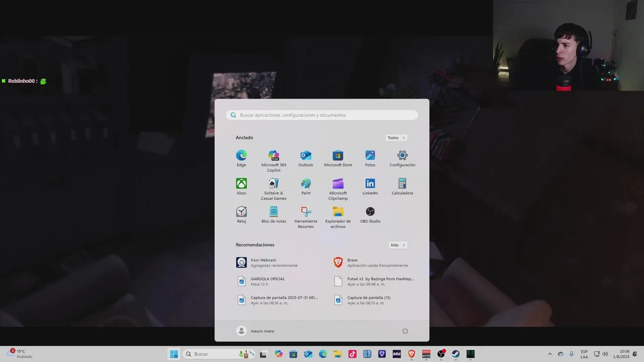The height and width of the screenshot is (362, 644).
Task: Open OBS Studio on the taskbar
Action: point(441,354)
